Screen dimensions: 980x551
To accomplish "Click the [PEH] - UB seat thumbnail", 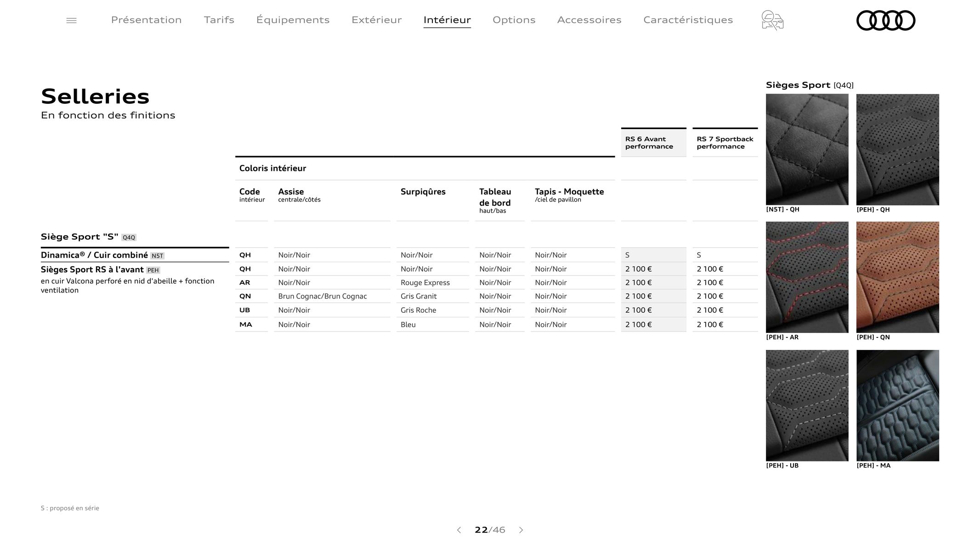I will click(807, 405).
